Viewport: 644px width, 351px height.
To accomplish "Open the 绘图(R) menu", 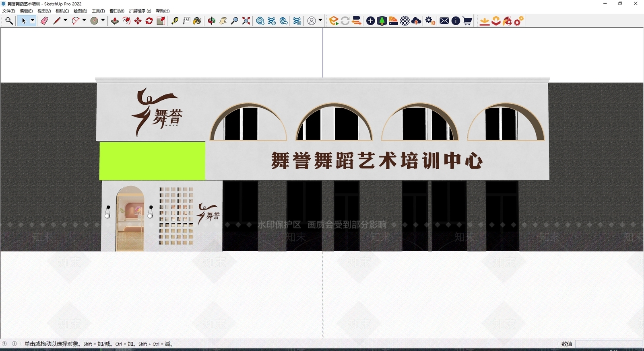I will click(x=80, y=11).
